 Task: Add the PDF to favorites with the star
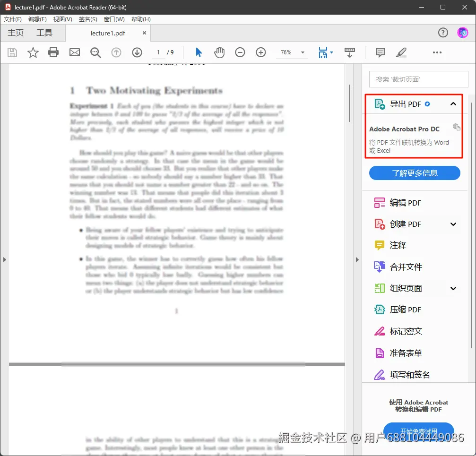coord(33,52)
